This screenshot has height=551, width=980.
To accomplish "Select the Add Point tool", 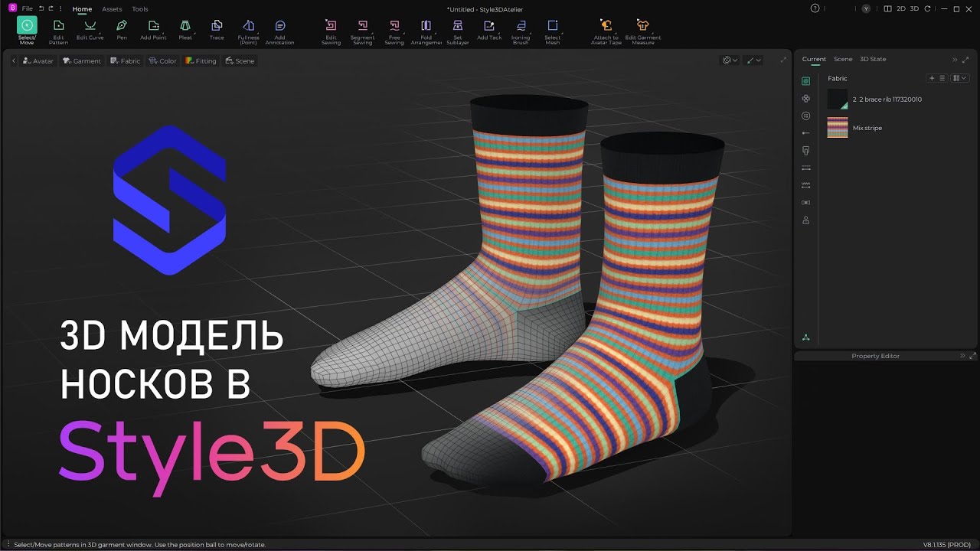I will [153, 30].
